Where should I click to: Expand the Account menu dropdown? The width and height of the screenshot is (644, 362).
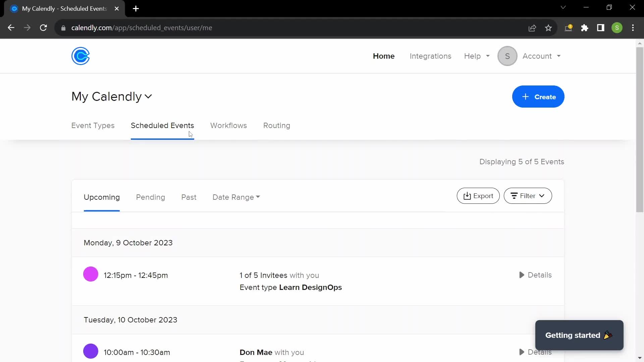coord(540,56)
